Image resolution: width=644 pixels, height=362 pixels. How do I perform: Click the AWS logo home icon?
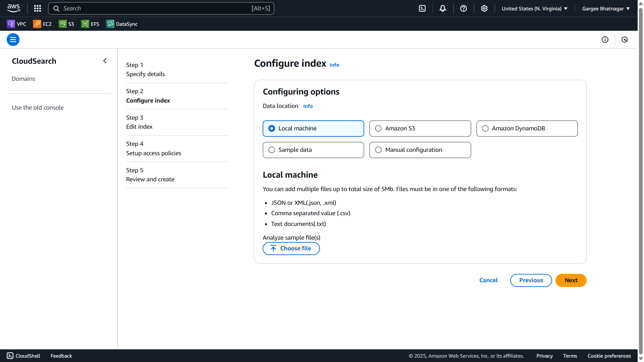13,8
